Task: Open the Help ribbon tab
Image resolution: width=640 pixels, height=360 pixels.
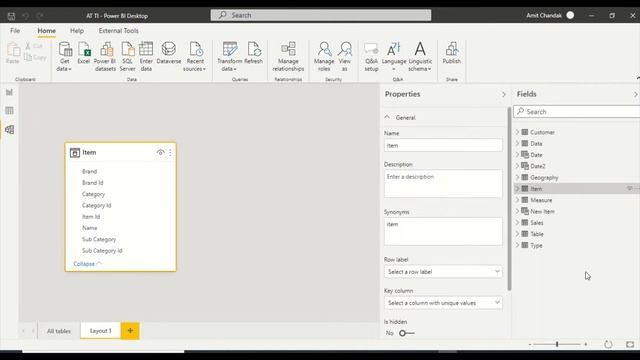Action: (x=77, y=31)
